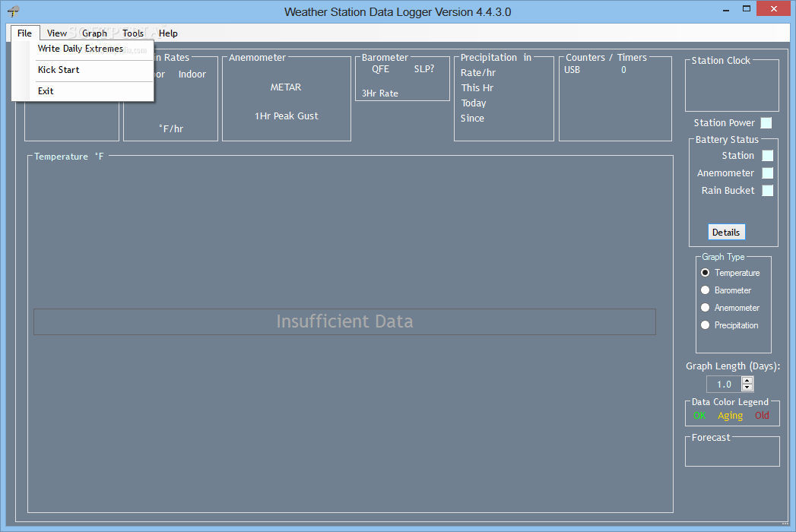Click the green OK legend label
The image size is (796, 532).
699,415
